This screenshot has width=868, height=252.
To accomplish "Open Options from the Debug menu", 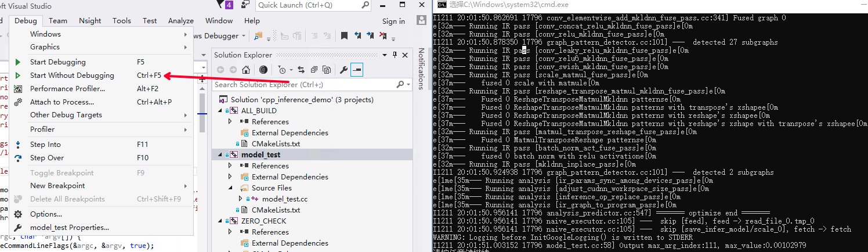I will (102, 214).
